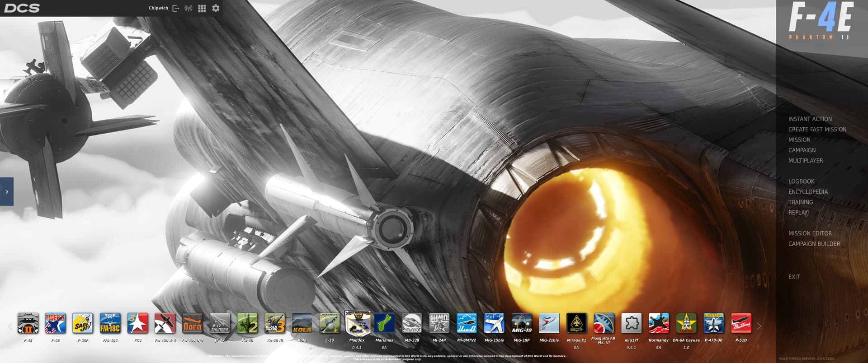Select the Mi-8MTV2 module icon

tap(467, 323)
